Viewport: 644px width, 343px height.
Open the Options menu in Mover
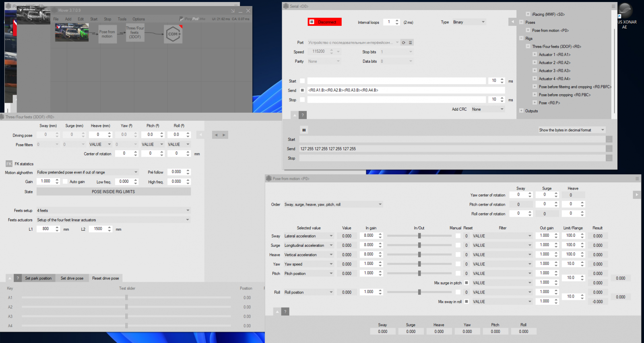tap(138, 19)
